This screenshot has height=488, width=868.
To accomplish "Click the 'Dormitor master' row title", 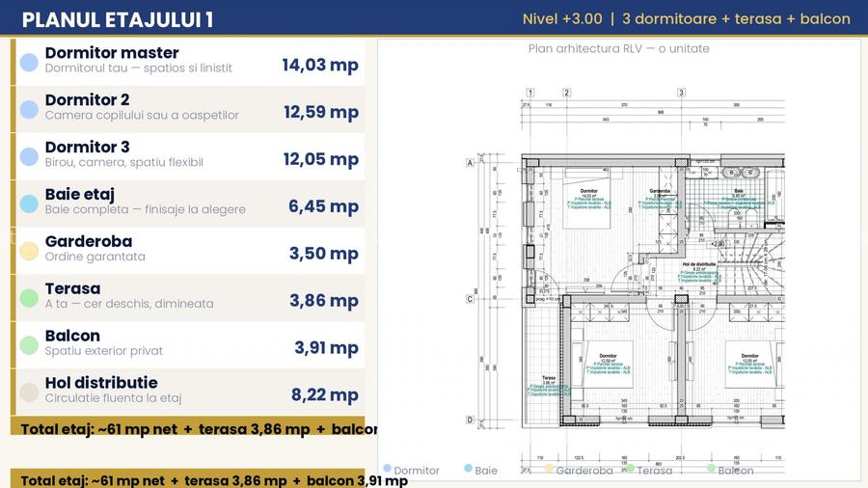I will pyautogui.click(x=112, y=53).
